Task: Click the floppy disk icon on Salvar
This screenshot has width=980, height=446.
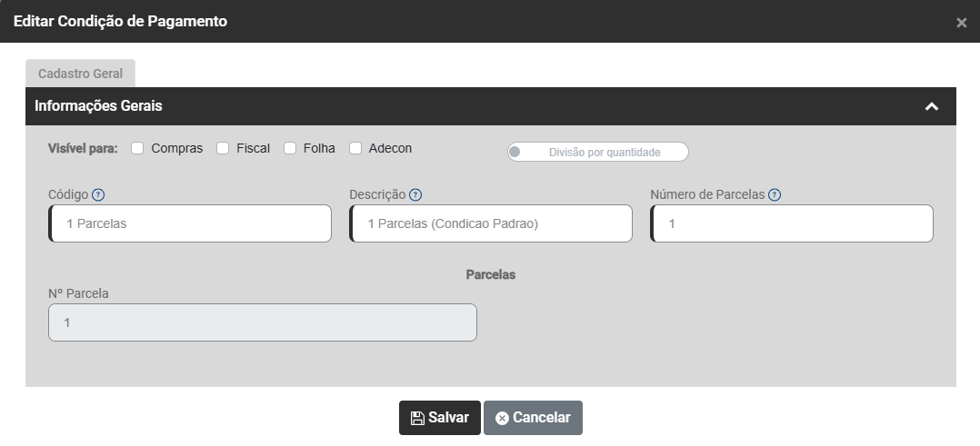Action: tap(417, 418)
